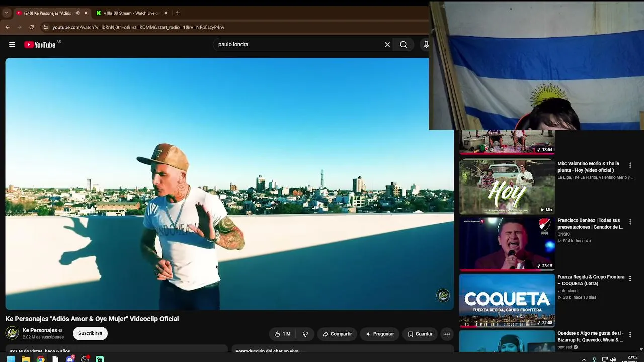The height and width of the screenshot is (362, 644).
Task: View site information icon in the address bar
Action: (x=46, y=27)
